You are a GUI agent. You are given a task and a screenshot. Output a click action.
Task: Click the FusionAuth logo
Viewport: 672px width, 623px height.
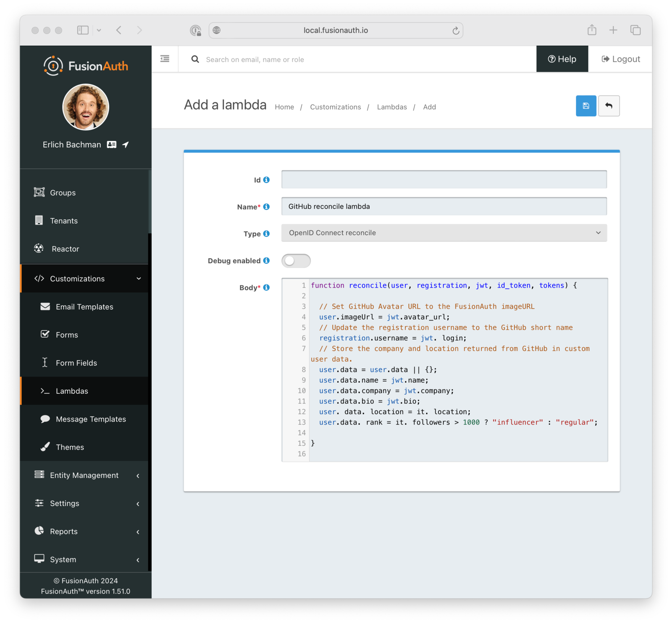point(86,66)
